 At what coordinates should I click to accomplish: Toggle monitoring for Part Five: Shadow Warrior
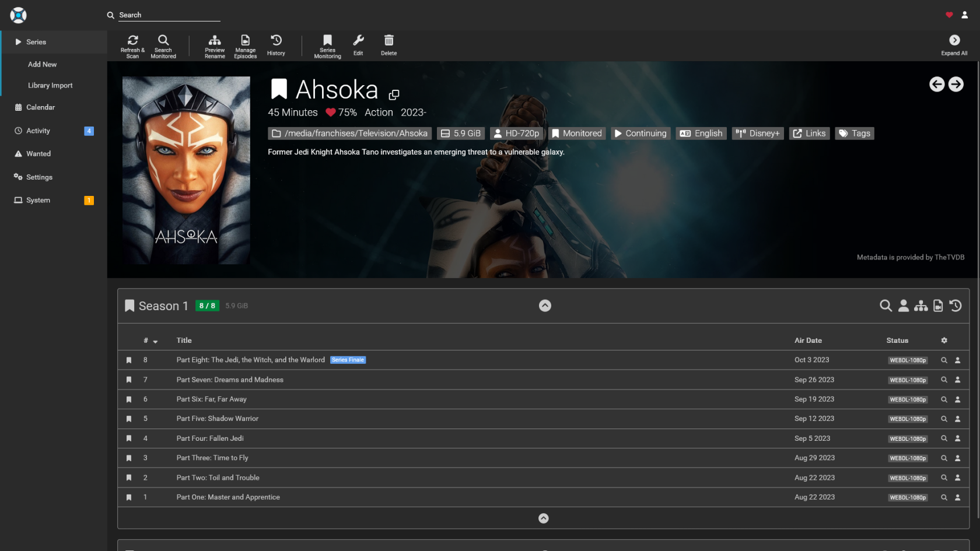(x=129, y=419)
